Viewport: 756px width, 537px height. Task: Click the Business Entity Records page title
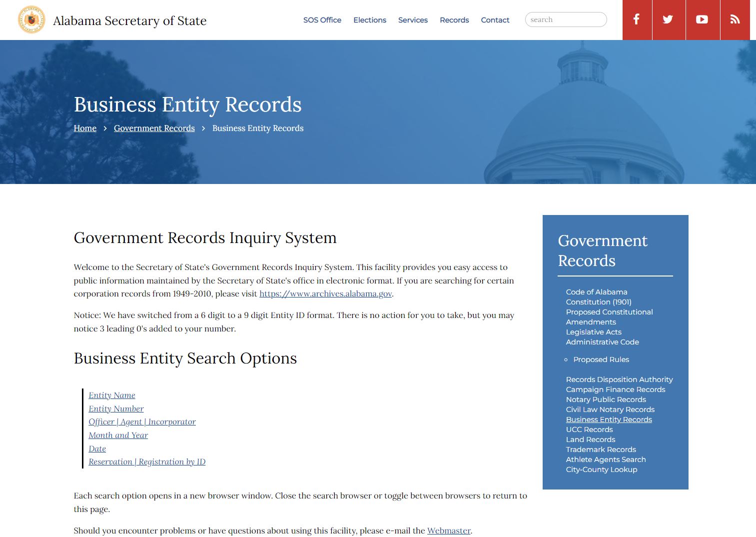click(188, 104)
